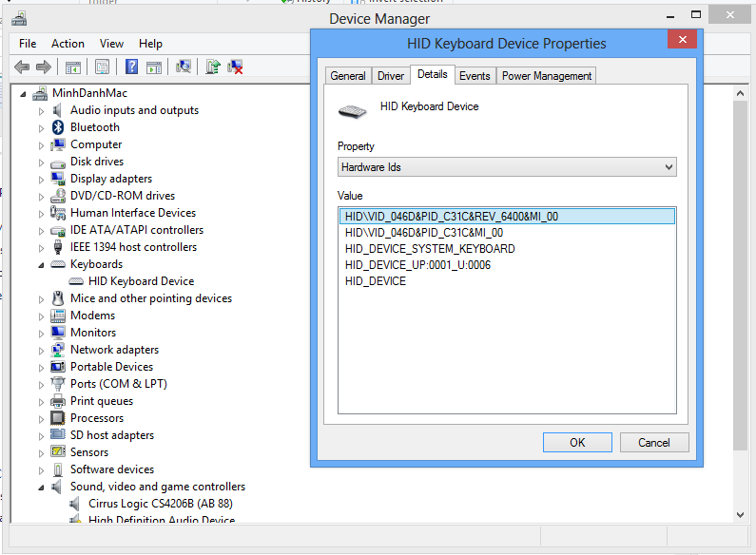Viewport: 756px width, 555px height.
Task: Click the Audio inputs and outputs speaker icon
Action: click(58, 110)
